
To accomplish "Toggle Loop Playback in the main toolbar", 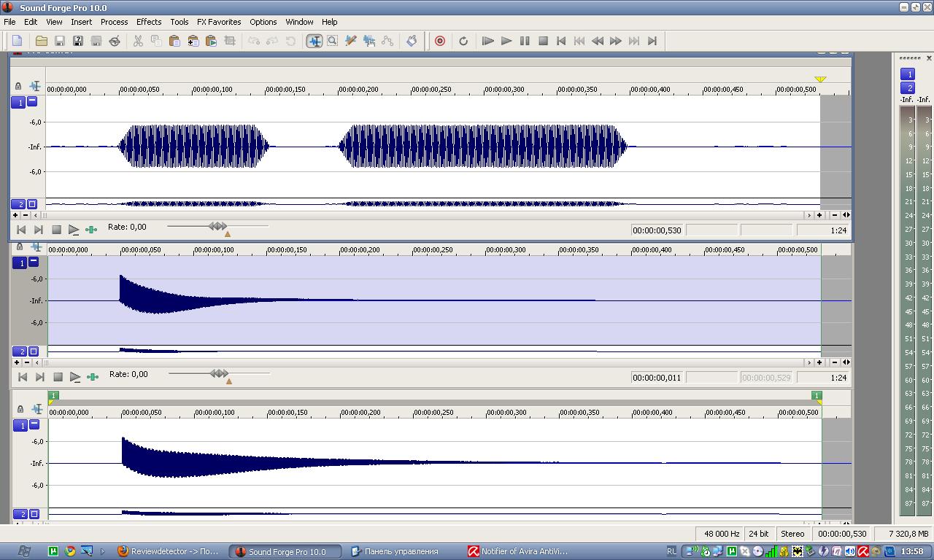I will tap(463, 41).
